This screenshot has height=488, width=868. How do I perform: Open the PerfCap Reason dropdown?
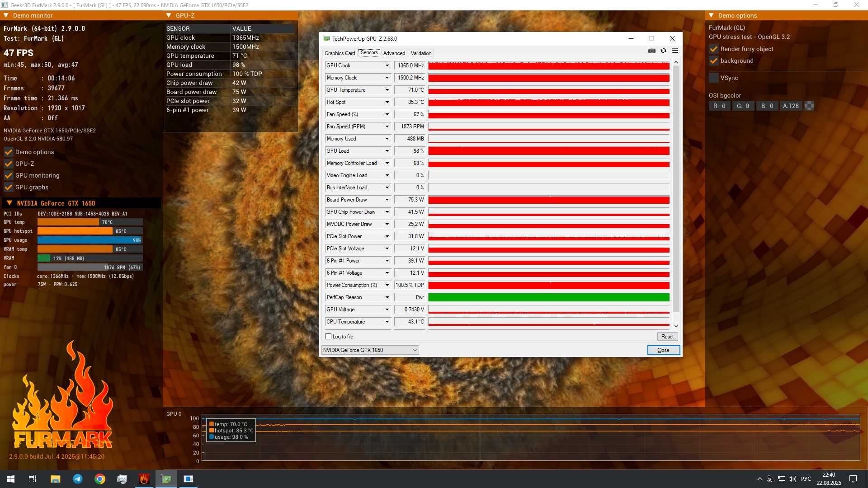point(387,297)
